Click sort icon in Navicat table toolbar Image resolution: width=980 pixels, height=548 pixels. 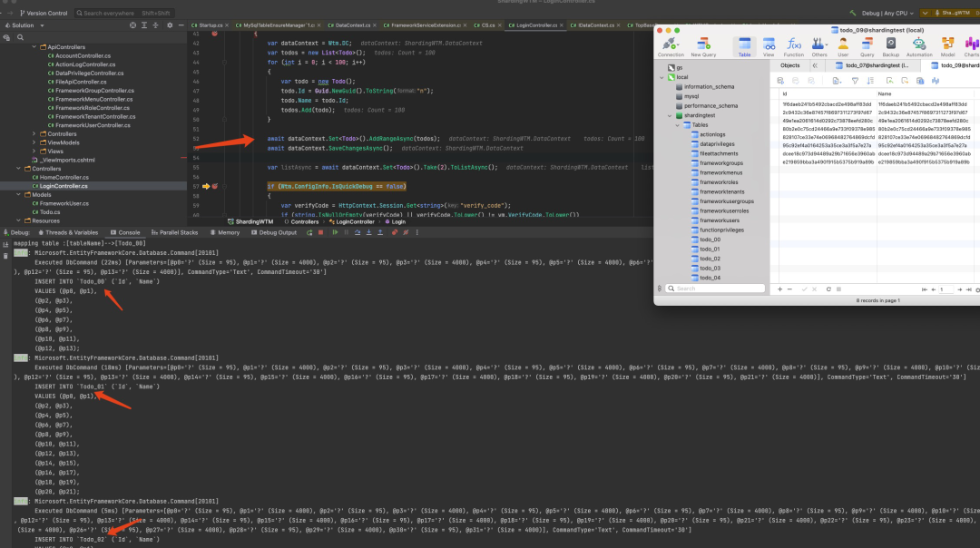tap(870, 81)
